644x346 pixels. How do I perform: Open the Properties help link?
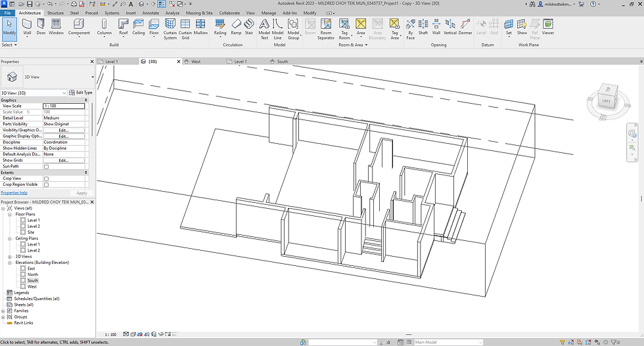14,192
